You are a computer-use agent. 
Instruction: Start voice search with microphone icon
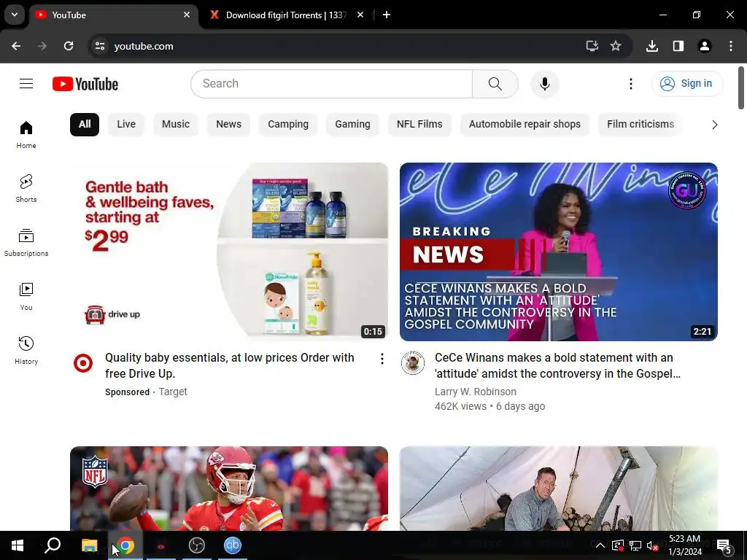pos(544,84)
